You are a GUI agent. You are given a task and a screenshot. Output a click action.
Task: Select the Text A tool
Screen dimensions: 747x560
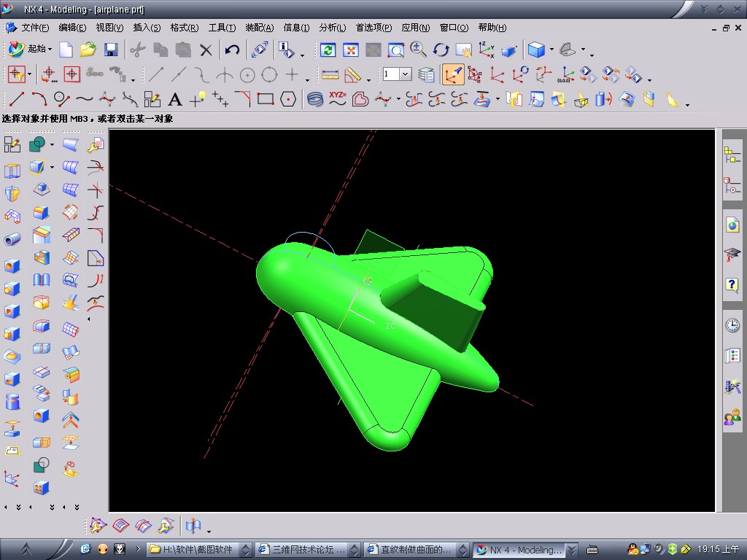[x=175, y=99]
